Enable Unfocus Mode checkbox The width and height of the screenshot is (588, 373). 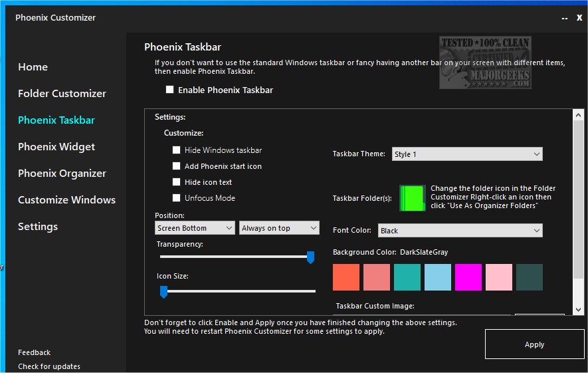(177, 198)
